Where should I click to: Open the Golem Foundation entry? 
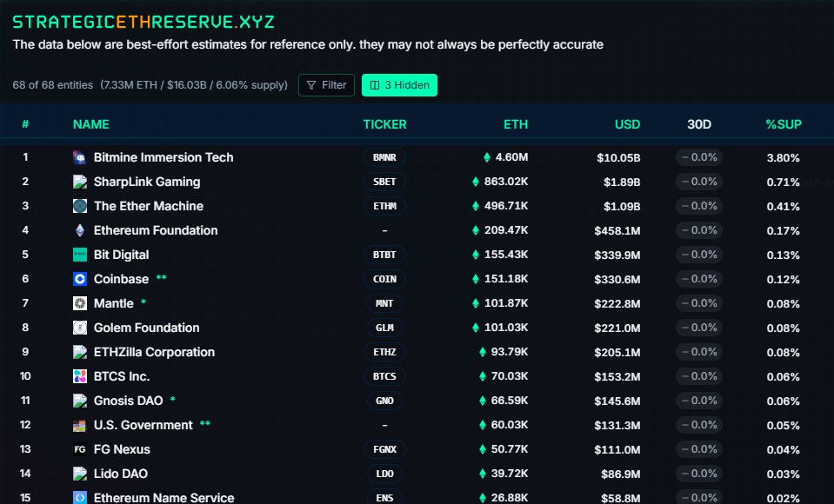coord(146,328)
